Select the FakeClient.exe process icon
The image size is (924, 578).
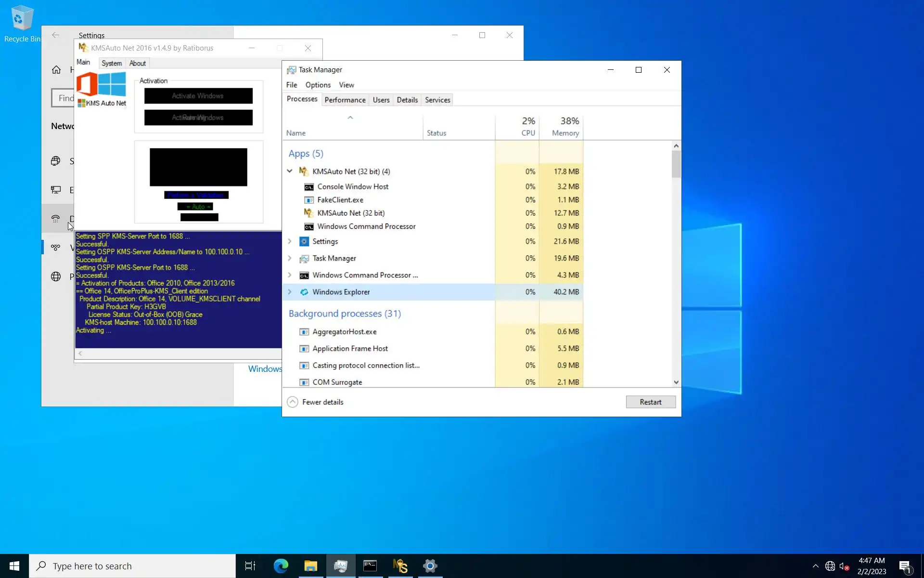pos(308,200)
